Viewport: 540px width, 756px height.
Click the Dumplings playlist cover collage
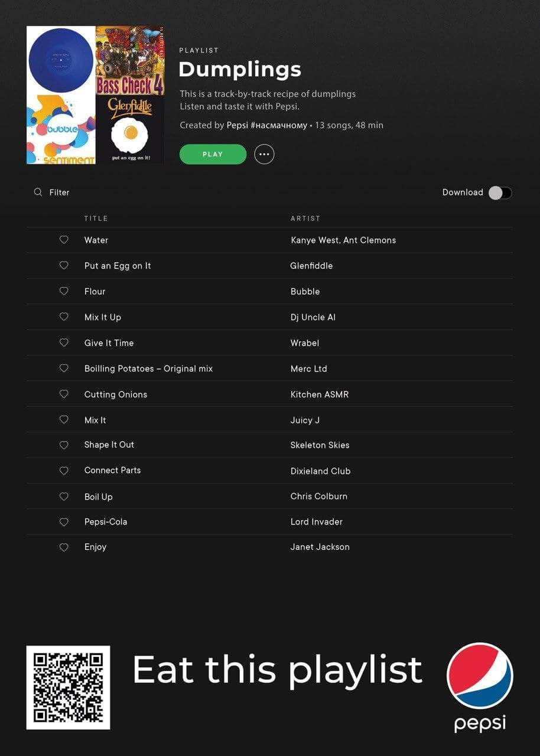[x=96, y=95]
